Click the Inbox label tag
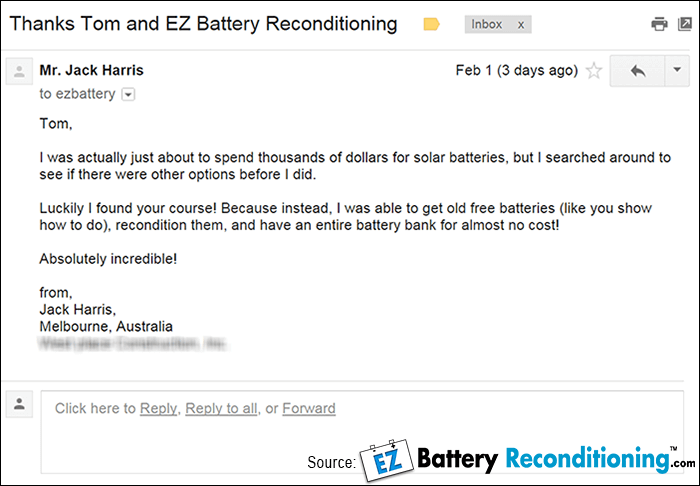Image resolution: width=700 pixels, height=486 pixels. 487,24
